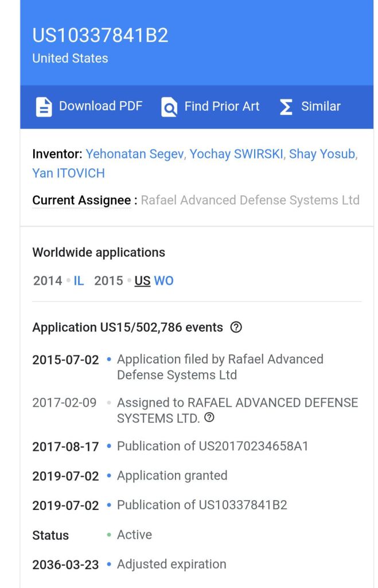
Task: Open inventor Yan ITOVICH link
Action: pyautogui.click(x=68, y=173)
